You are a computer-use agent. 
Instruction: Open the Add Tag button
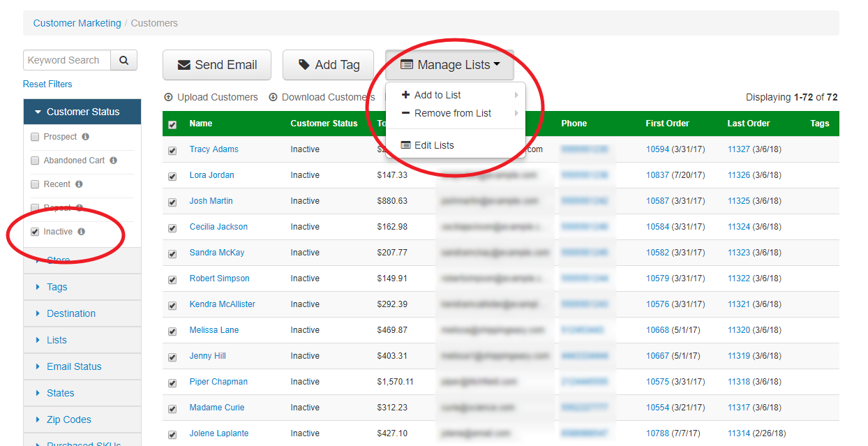click(328, 65)
